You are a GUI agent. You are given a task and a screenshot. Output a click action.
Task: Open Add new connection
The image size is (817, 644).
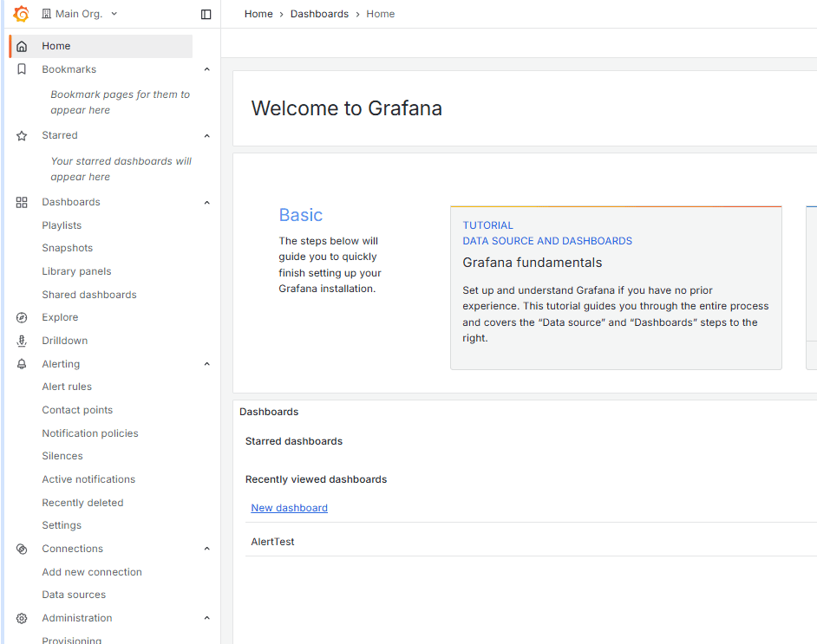92,572
